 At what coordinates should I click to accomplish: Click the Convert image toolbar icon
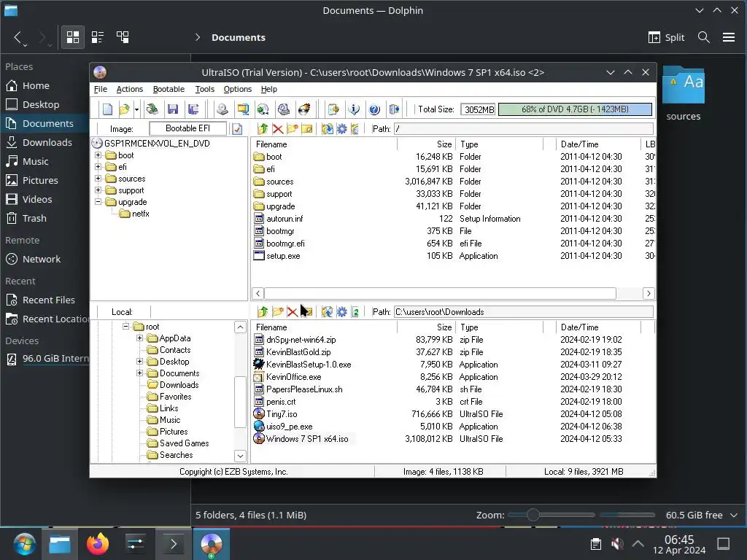(263, 109)
